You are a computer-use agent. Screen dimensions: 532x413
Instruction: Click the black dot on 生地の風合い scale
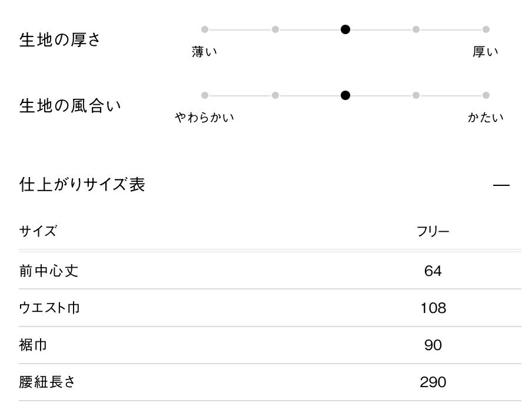click(345, 95)
